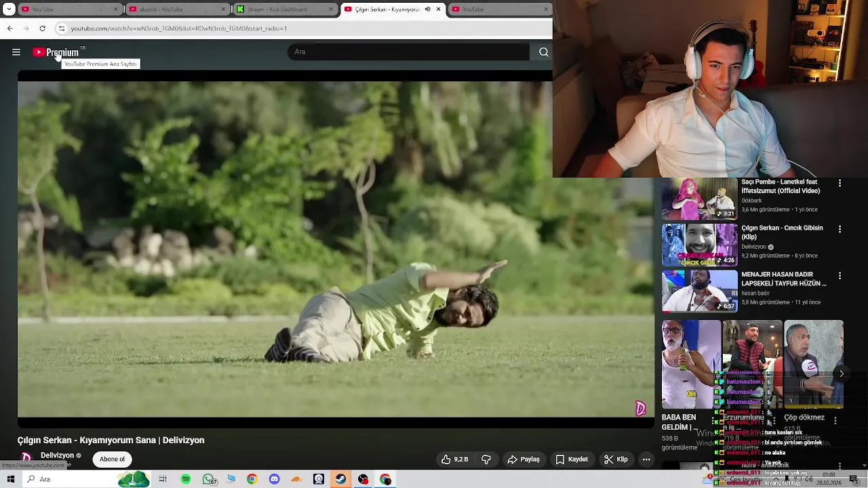Open the 'Çöp dökmez' short thumbnail

(814, 365)
